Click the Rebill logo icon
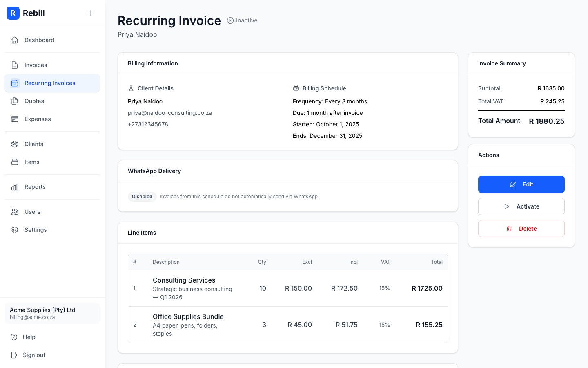Screen dimensions: 588x368 click(x=13, y=13)
